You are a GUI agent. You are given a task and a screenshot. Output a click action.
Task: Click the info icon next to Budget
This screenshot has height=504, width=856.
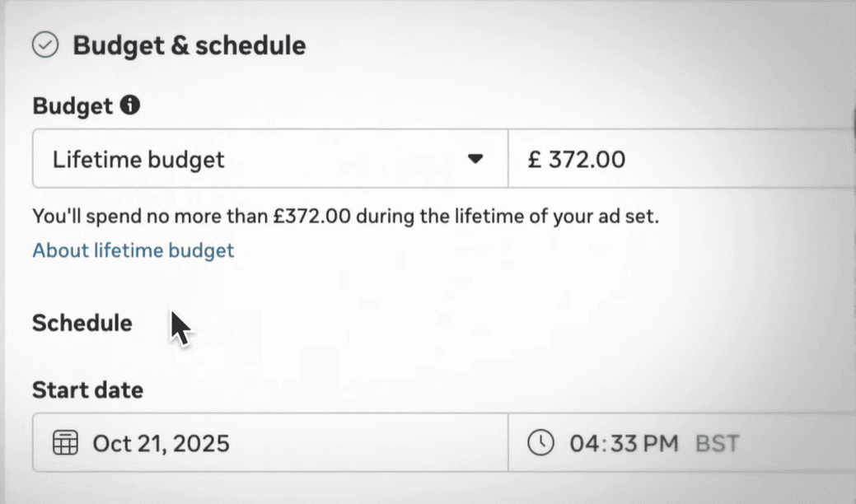(x=130, y=105)
